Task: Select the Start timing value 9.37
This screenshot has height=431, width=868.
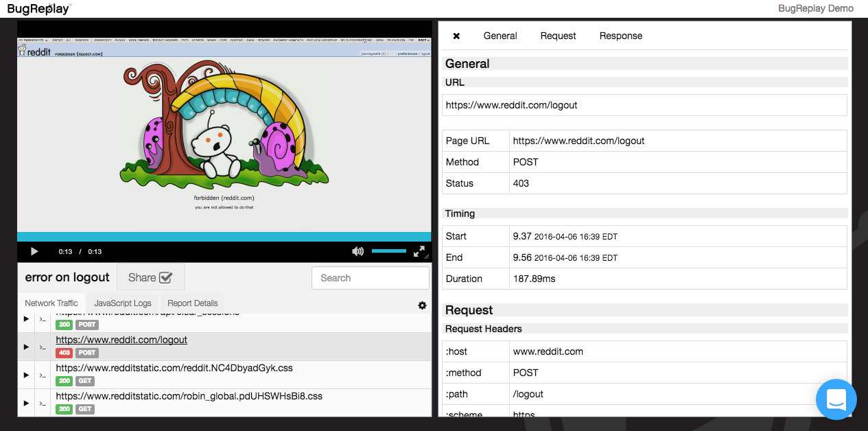Action: (x=678, y=236)
